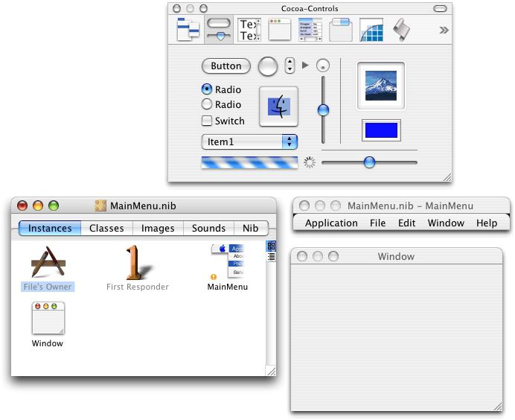Select the MainMenu instance icon
The height and width of the screenshot is (420, 515).
tap(228, 261)
